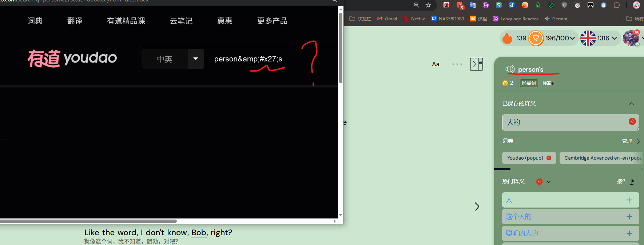Open the browser extensions puzzle icon
The width and height of the screenshot is (644, 245).
pos(617,5)
